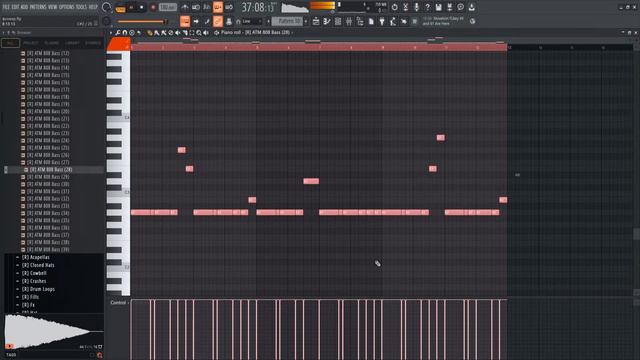This screenshot has width=640, height=360.
Task: Click the piano roll speaker playback tool
Action: tap(206, 33)
